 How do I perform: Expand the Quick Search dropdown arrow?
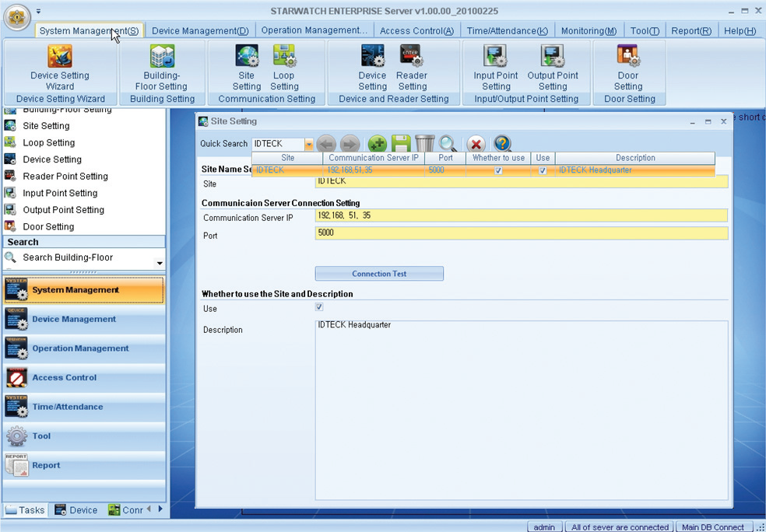(309, 145)
